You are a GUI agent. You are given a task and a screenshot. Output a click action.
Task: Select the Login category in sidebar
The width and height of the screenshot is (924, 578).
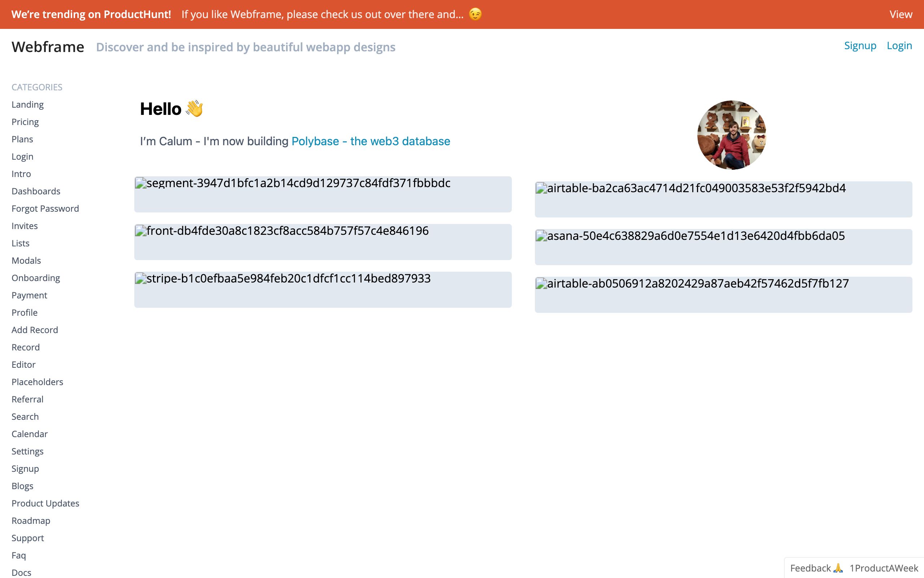click(x=22, y=156)
